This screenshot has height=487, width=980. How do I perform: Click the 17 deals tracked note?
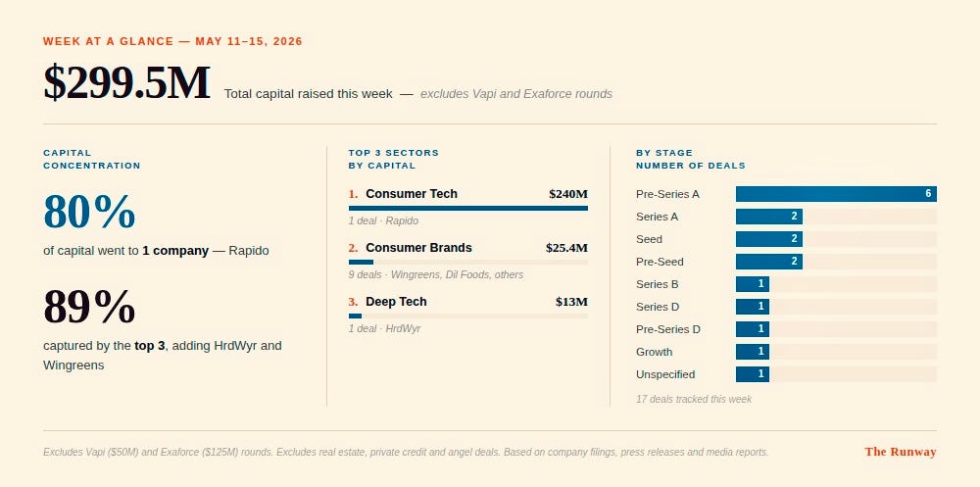(x=694, y=399)
